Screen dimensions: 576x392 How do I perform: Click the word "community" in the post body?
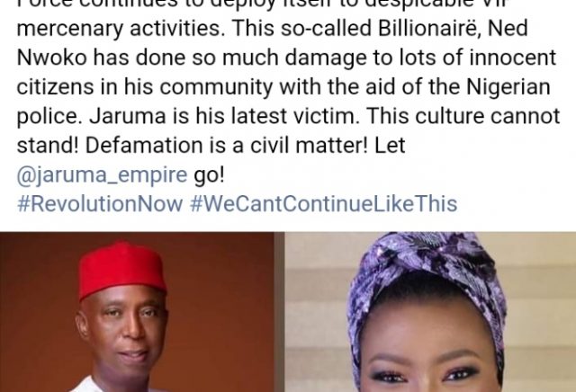tap(216, 88)
